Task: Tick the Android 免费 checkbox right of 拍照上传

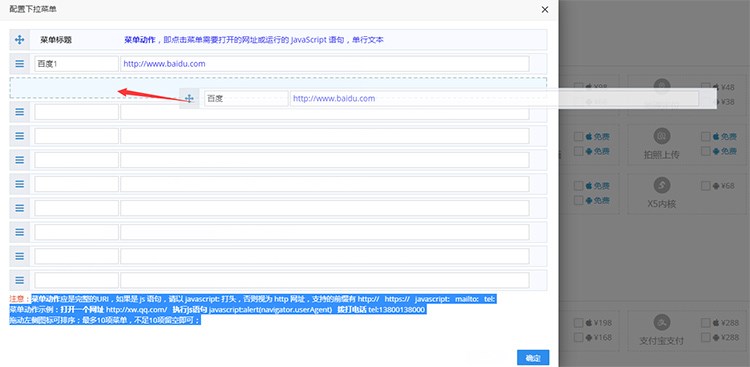Action: coord(706,151)
